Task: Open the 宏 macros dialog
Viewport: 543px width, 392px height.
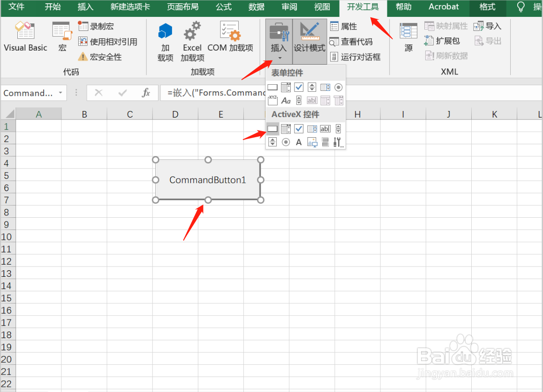Action: [62, 37]
